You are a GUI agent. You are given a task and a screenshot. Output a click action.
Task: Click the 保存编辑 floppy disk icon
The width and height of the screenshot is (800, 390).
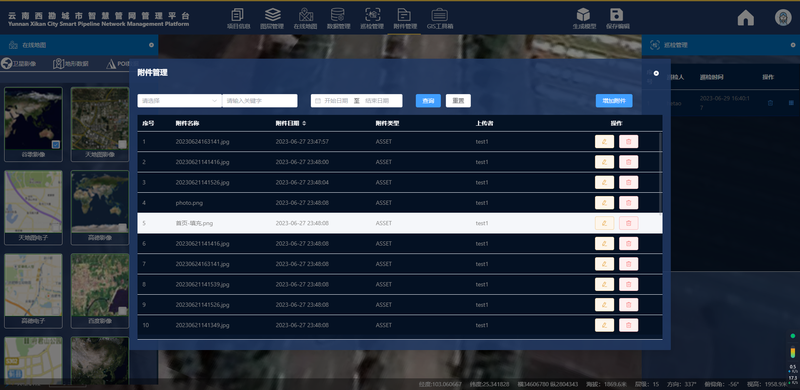[617, 18]
